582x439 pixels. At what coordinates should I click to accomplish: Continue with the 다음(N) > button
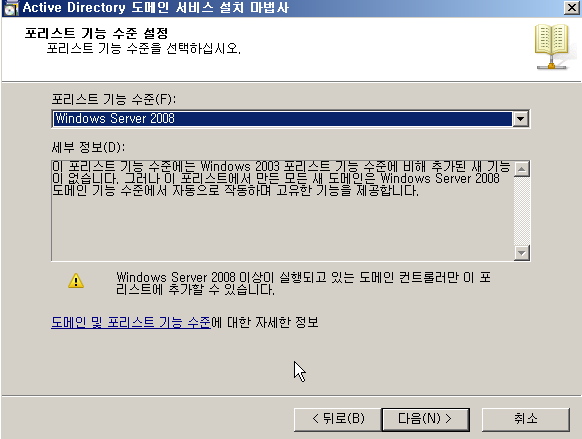click(425, 419)
